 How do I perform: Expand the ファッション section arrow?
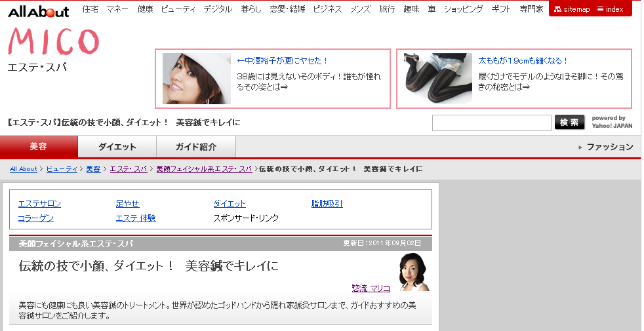pos(580,147)
